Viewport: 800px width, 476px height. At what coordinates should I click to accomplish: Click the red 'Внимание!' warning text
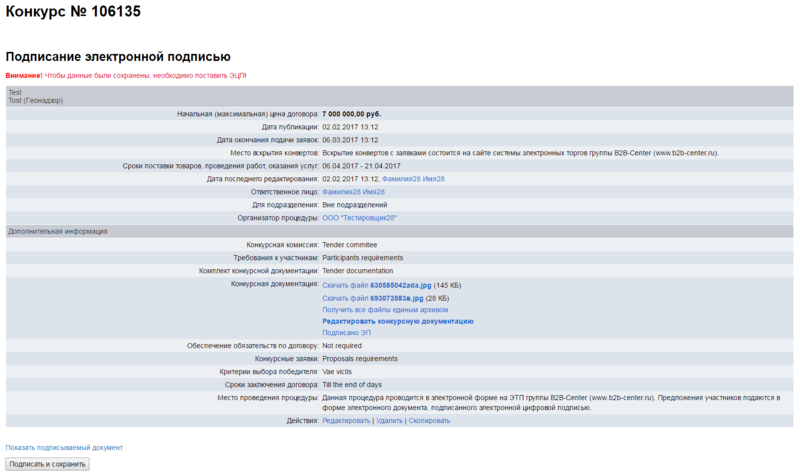(24, 76)
